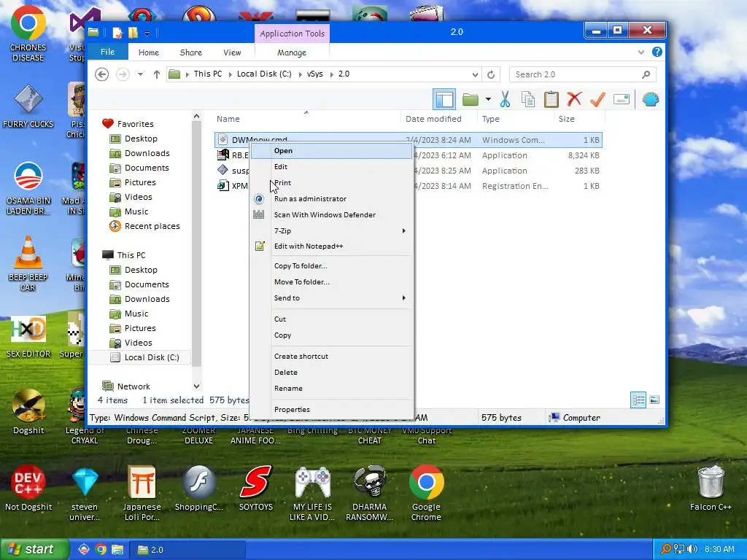This screenshot has width=747, height=560.
Task: Sort by the Type column header
Action: 491,119
